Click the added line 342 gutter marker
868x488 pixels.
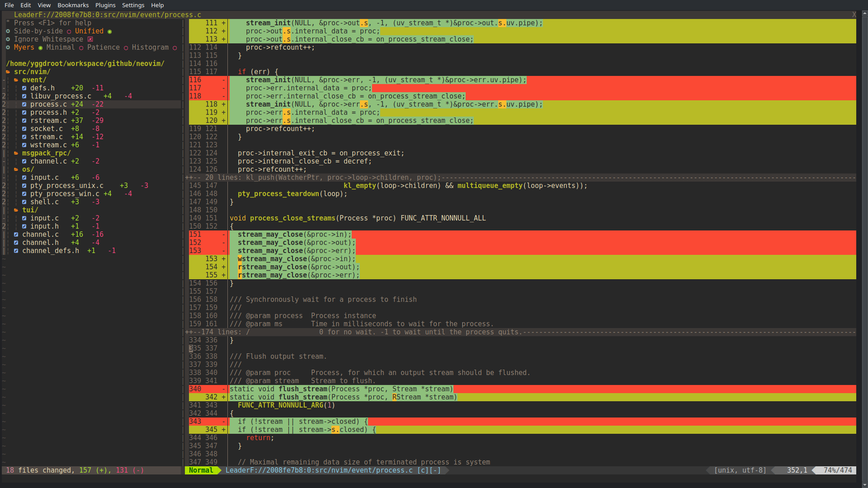[223, 397]
